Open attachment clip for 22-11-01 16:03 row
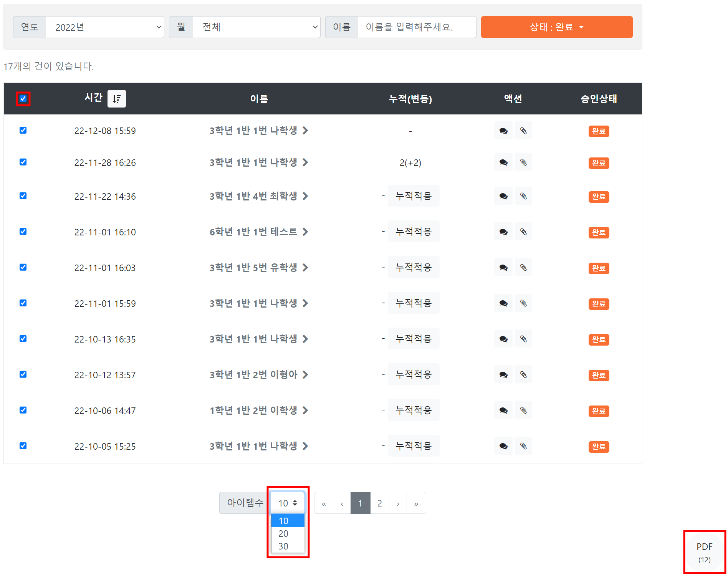The image size is (728, 576). point(523,268)
